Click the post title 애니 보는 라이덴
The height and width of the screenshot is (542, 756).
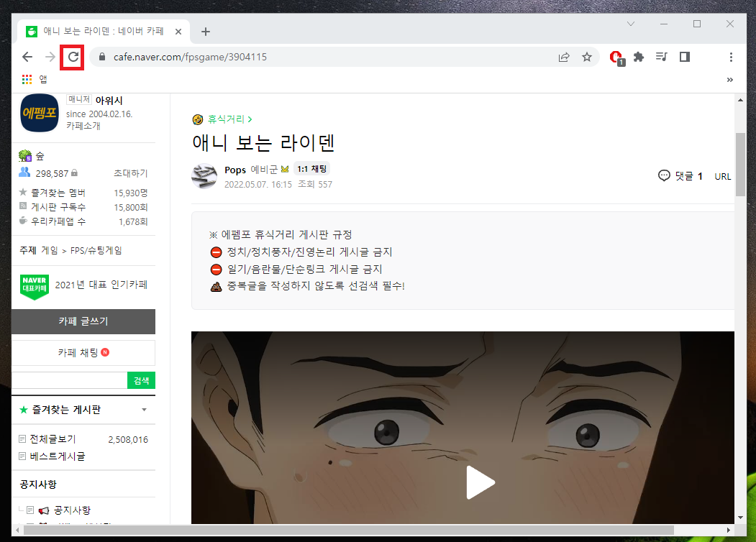(263, 142)
